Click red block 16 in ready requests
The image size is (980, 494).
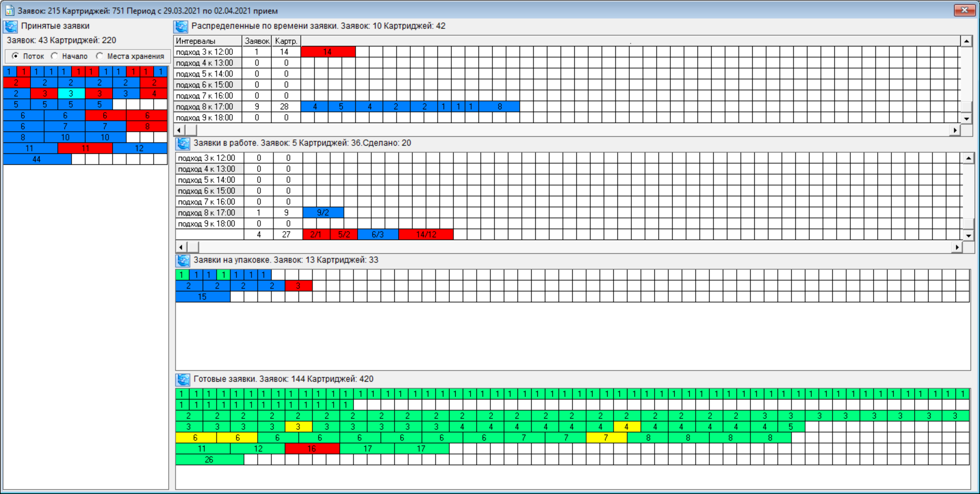click(x=312, y=449)
